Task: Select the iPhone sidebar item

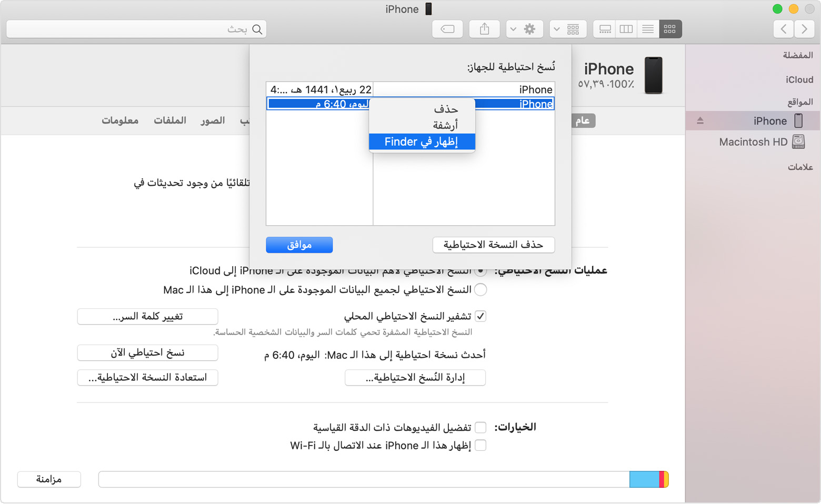Action: click(753, 121)
